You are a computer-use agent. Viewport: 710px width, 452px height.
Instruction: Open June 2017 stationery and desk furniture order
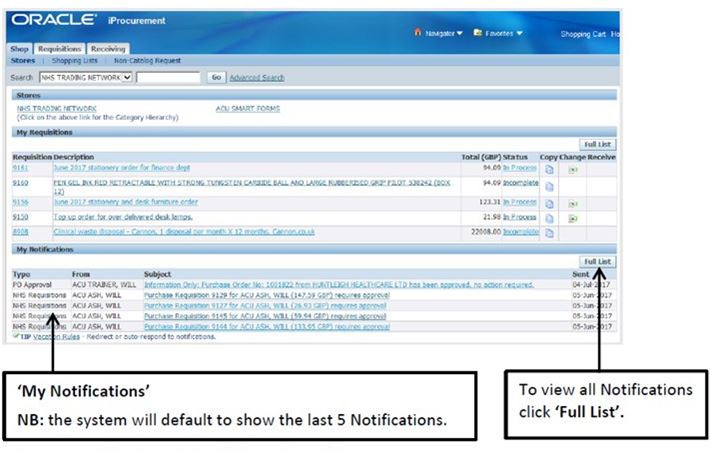125,202
